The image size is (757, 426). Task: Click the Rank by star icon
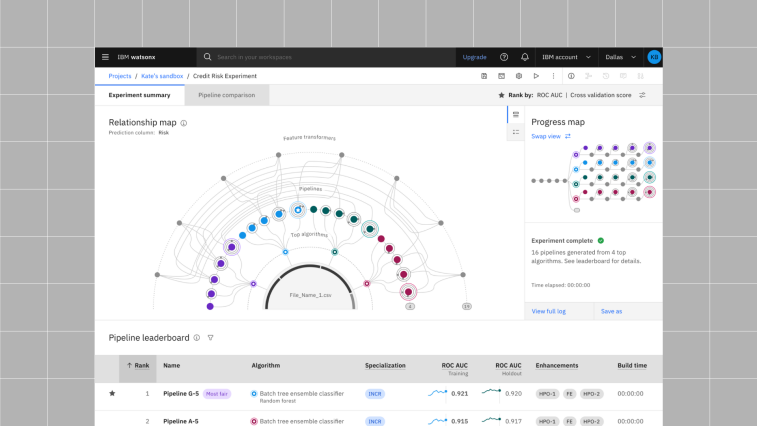click(501, 95)
